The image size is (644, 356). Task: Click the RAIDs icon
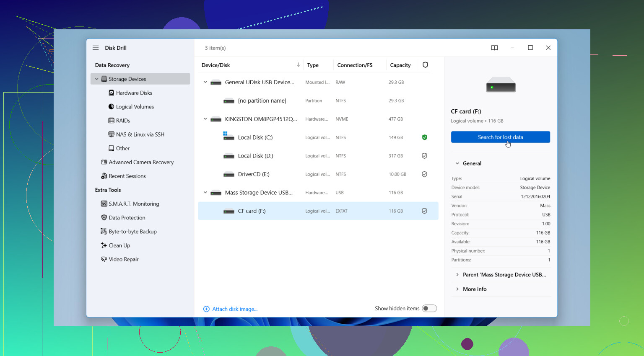[111, 120]
